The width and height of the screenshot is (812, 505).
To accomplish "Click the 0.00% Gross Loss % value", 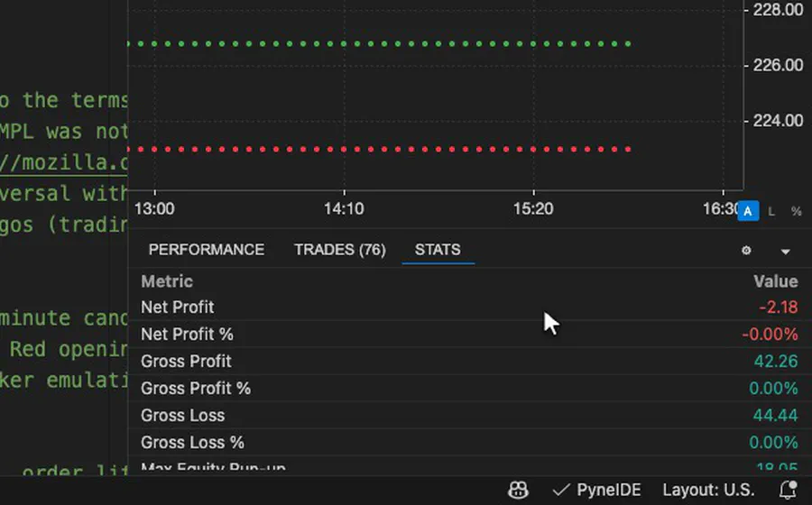I will pos(773,443).
